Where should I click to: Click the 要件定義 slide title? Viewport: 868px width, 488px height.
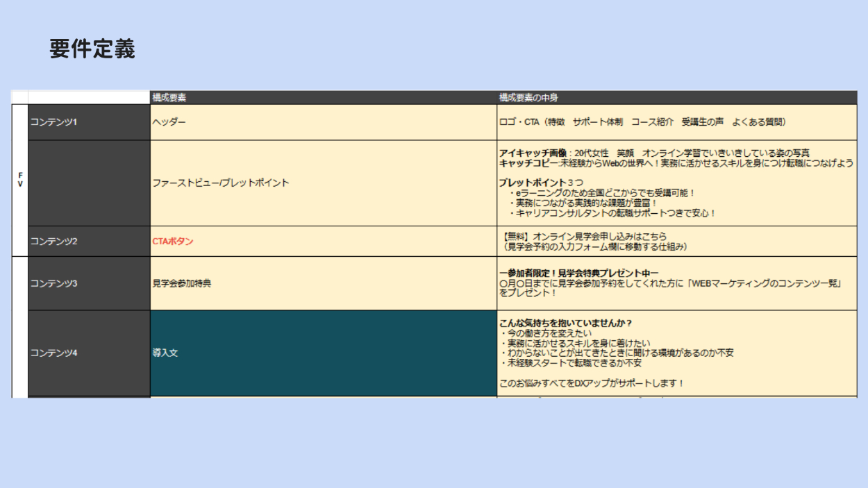pos(92,49)
